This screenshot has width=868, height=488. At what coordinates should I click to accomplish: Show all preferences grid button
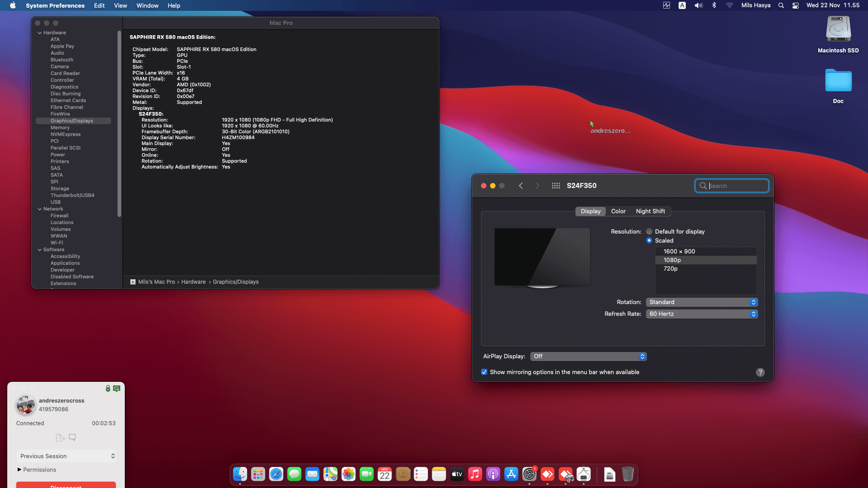[x=556, y=186]
